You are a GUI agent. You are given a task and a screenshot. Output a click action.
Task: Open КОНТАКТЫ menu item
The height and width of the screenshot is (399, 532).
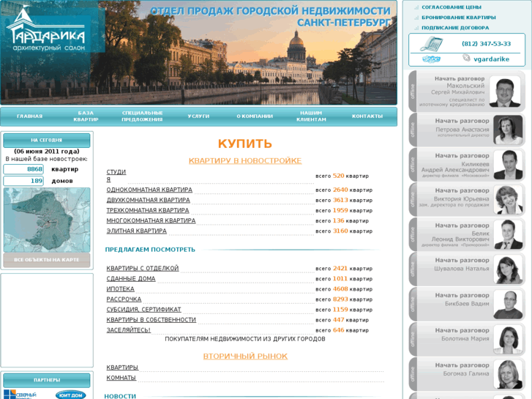(x=367, y=116)
